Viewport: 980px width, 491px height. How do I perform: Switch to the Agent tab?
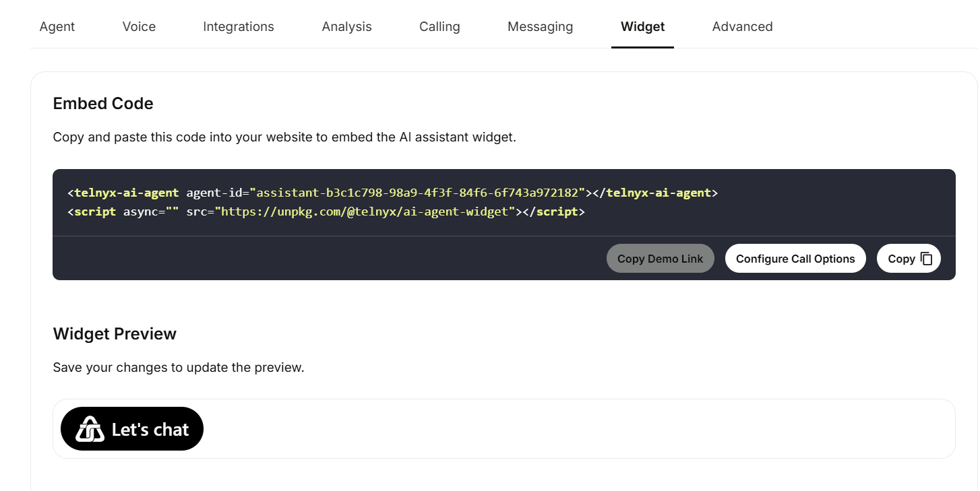pos(57,26)
